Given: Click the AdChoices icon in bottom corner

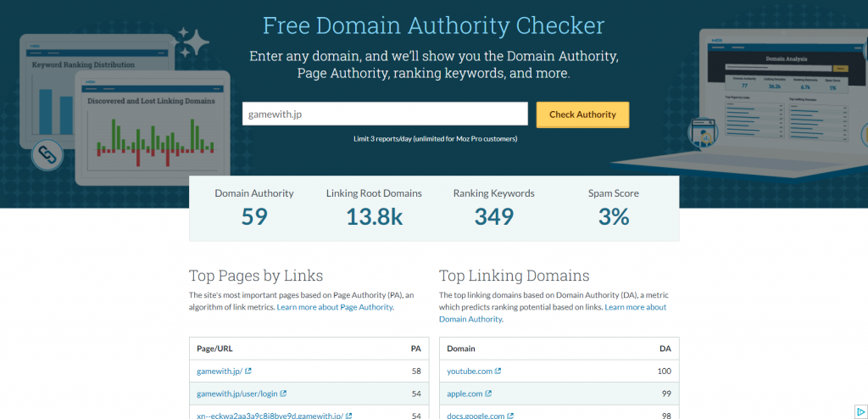Looking at the screenshot, I should point(861,412).
